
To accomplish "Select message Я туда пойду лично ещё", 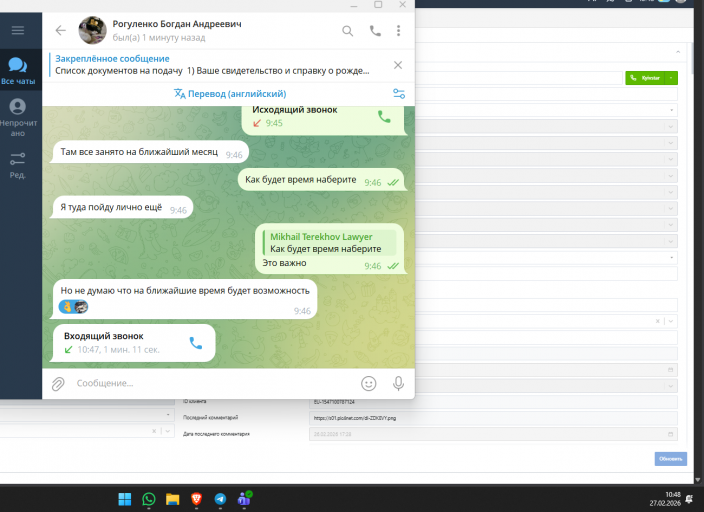I will point(122,207).
